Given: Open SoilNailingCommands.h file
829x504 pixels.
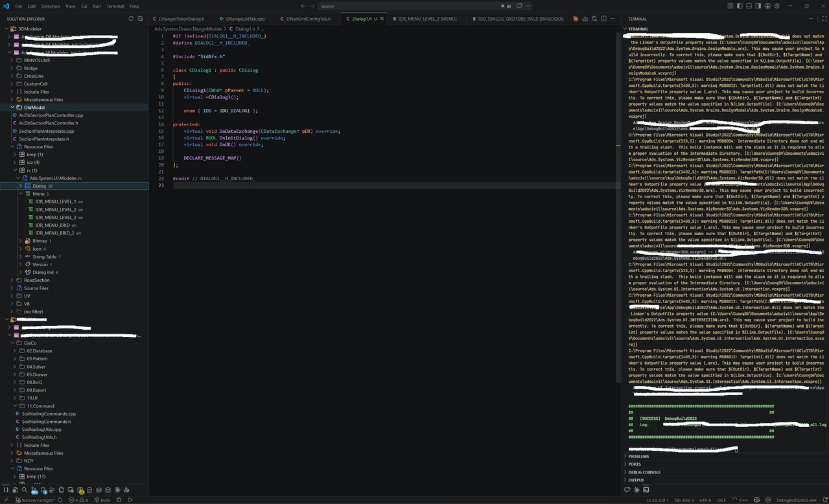Looking at the screenshot, I should [46, 422].
